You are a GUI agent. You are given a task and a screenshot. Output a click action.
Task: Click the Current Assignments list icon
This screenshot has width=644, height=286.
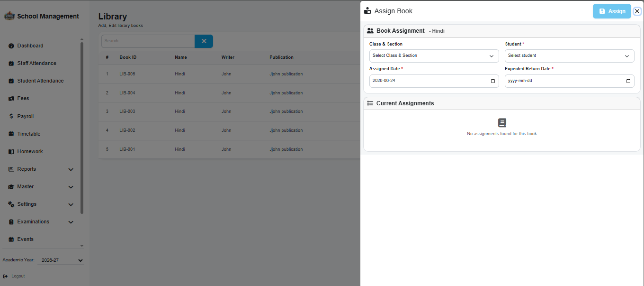click(x=370, y=103)
